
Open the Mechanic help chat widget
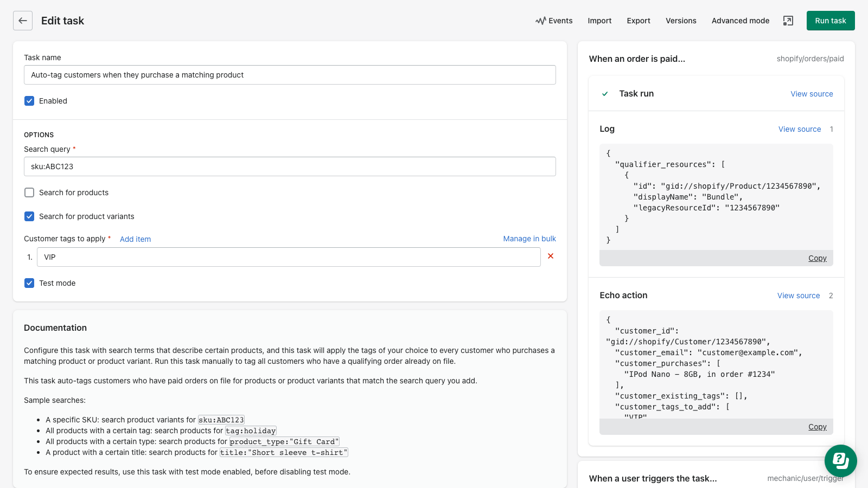(x=840, y=461)
